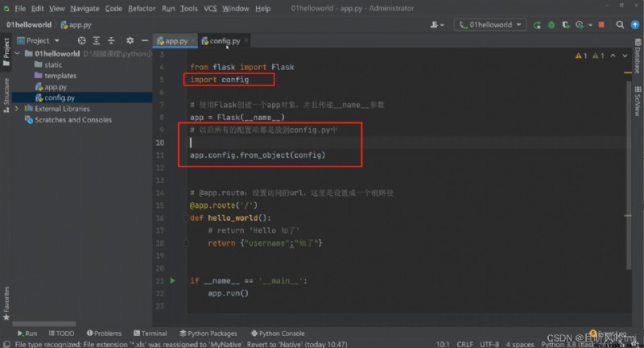Stop the running process with red square
Screen dimensions: 644x348
coord(601,25)
